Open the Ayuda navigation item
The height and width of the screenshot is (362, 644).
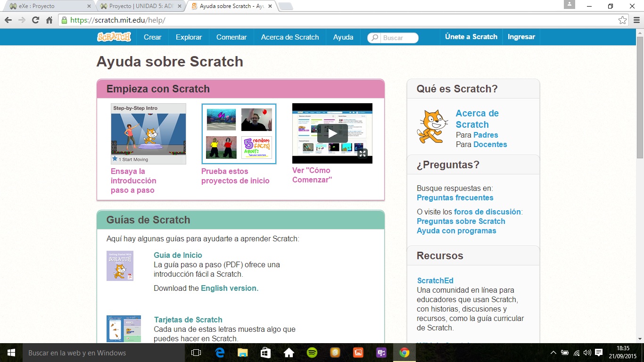(343, 37)
